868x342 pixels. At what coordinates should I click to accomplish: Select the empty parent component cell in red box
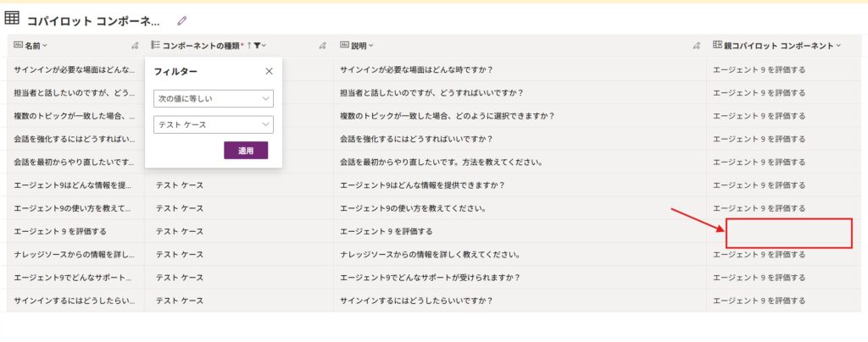pos(788,233)
